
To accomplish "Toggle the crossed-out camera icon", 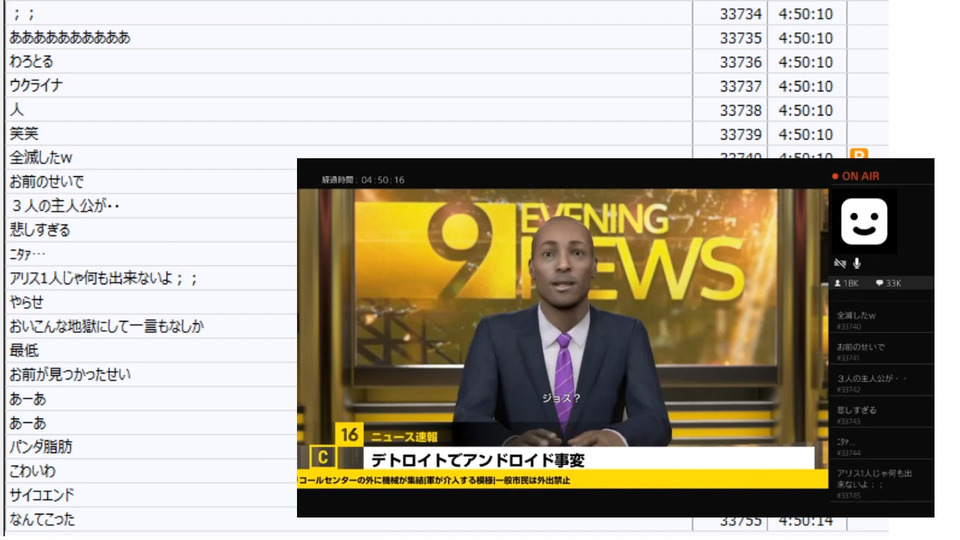I will 840,263.
